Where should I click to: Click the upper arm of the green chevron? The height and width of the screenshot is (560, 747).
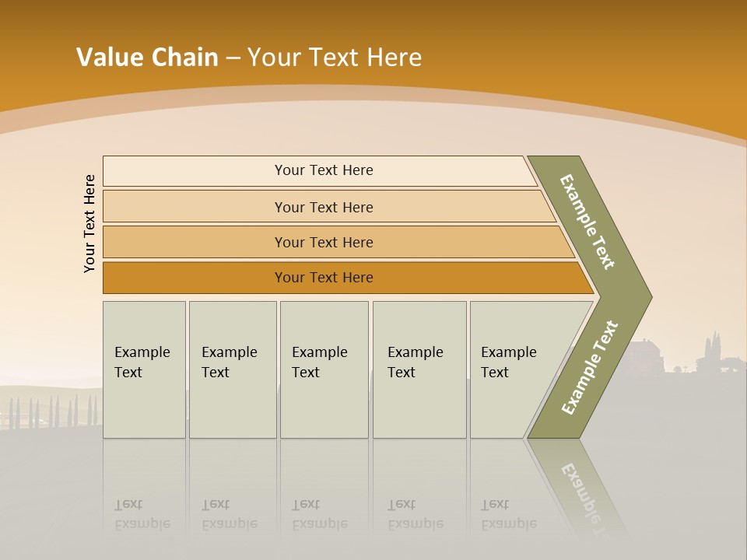coord(587,222)
